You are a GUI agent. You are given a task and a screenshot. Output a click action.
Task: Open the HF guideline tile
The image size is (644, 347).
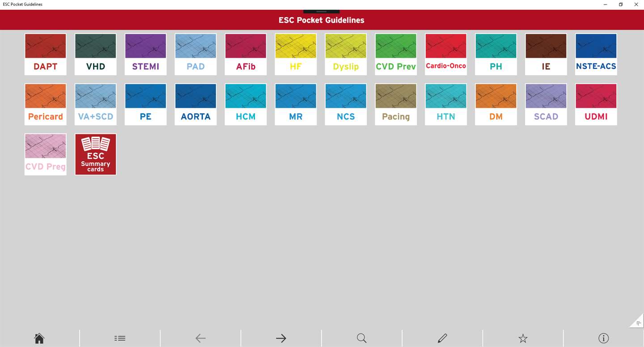(296, 55)
